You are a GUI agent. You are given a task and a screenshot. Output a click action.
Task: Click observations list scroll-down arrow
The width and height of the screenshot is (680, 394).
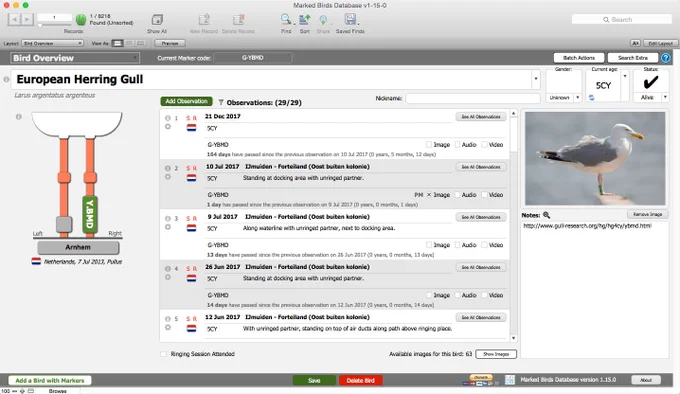coord(513,338)
